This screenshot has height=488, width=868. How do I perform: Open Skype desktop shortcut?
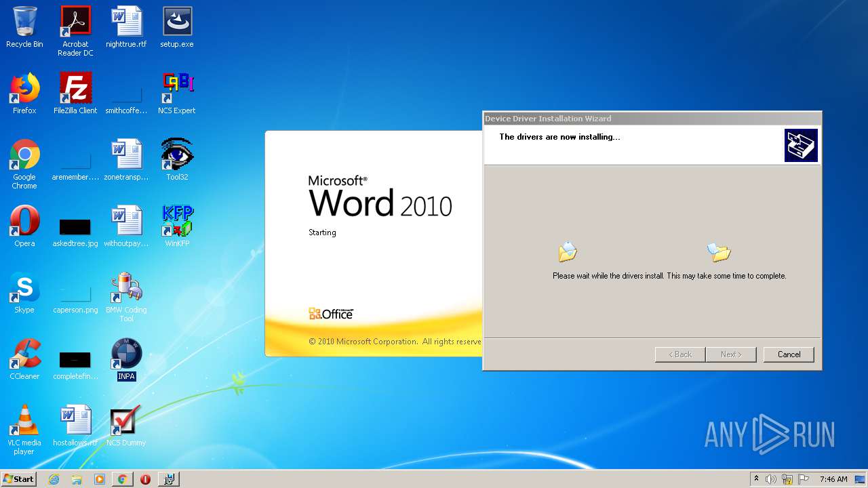pos(24,293)
